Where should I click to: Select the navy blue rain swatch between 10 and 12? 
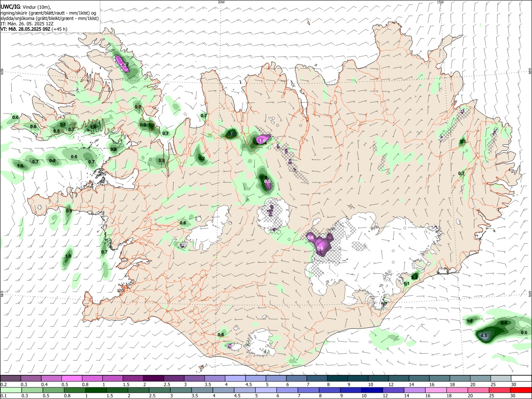coord(372,390)
